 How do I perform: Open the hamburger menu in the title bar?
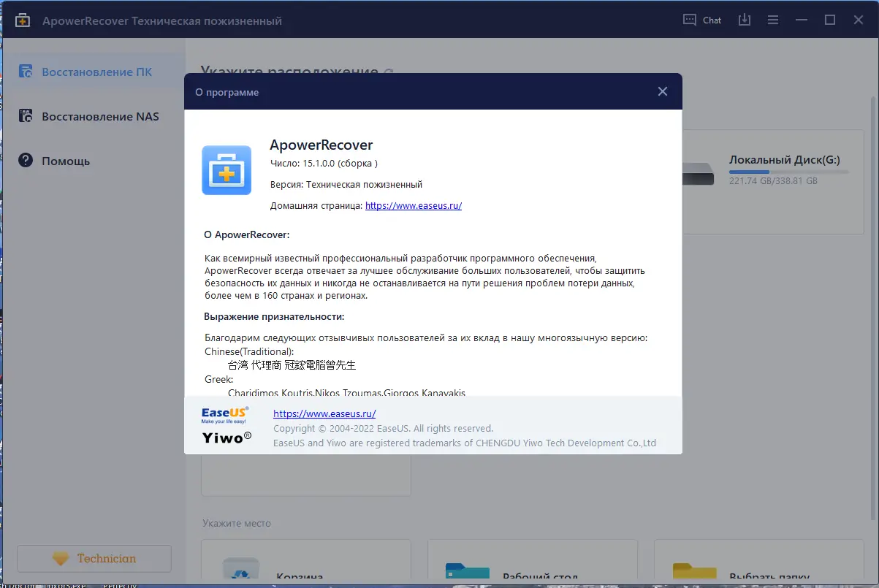[x=772, y=20]
